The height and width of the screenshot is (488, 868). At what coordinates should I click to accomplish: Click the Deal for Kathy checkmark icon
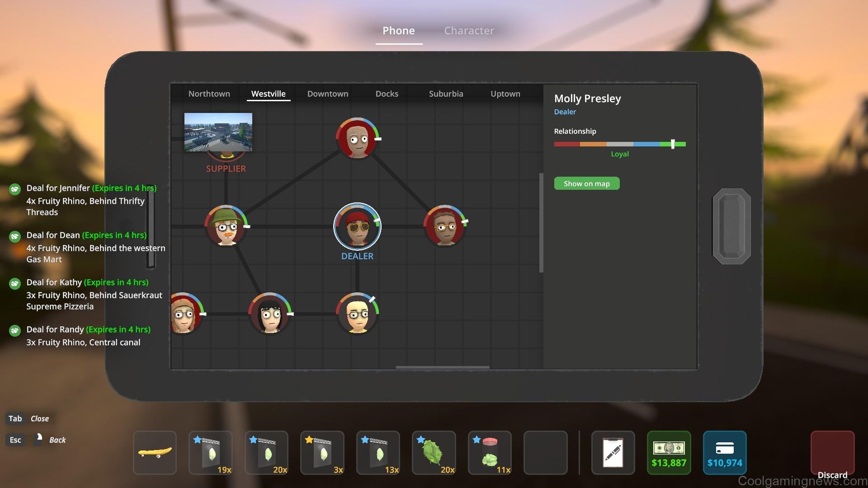14,283
